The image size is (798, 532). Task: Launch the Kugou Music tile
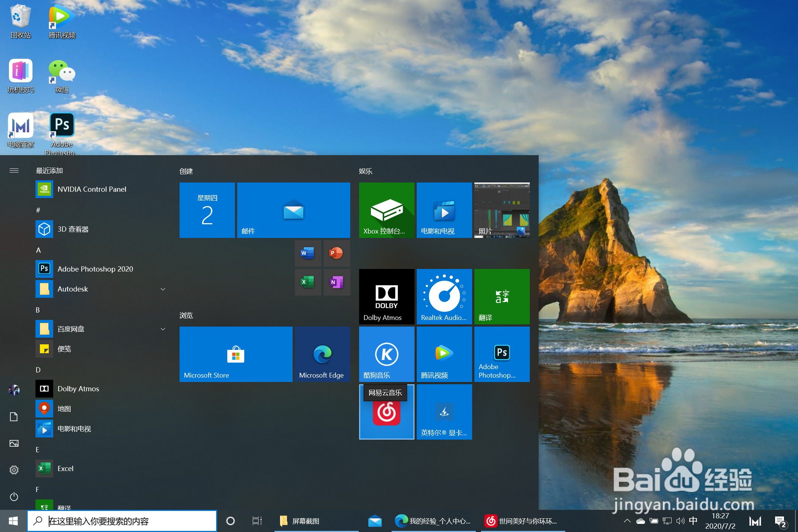(386, 354)
